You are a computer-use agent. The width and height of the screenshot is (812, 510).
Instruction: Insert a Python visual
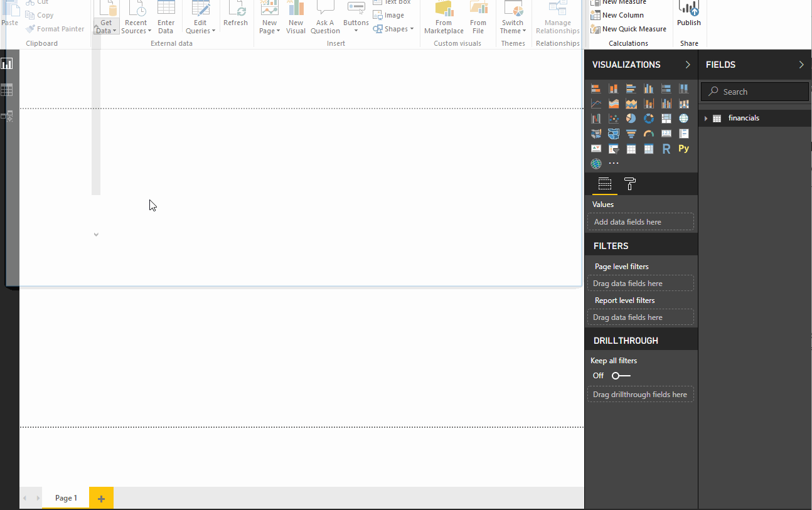coord(683,149)
